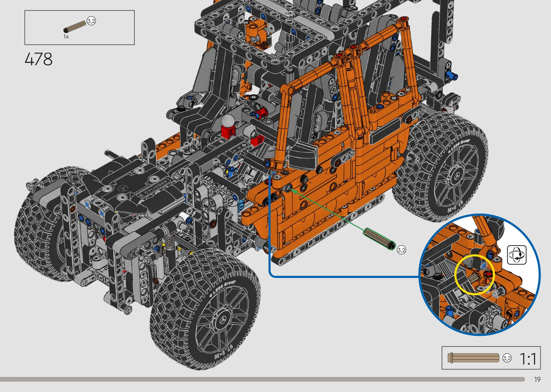Click the step number 478
The image size is (551, 392).
point(39,59)
